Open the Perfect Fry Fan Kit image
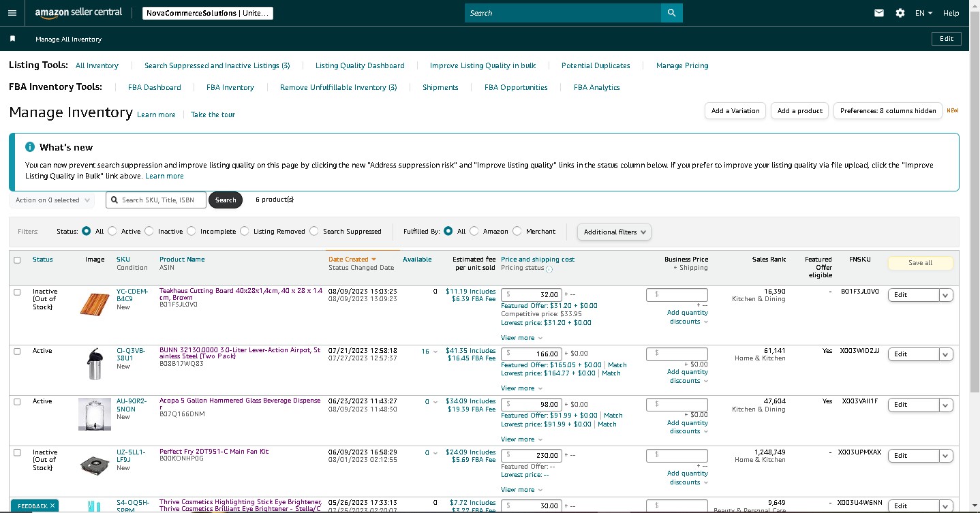The width and height of the screenshot is (980, 513). (94, 465)
